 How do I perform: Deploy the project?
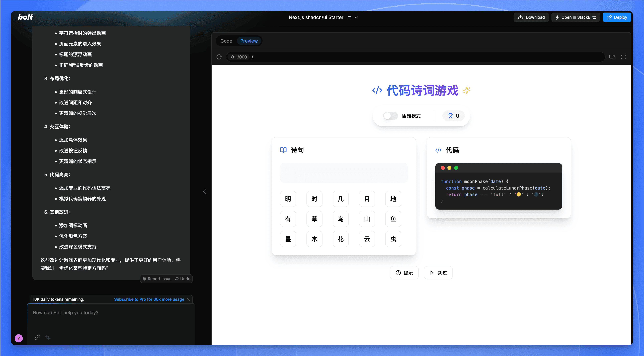[617, 17]
